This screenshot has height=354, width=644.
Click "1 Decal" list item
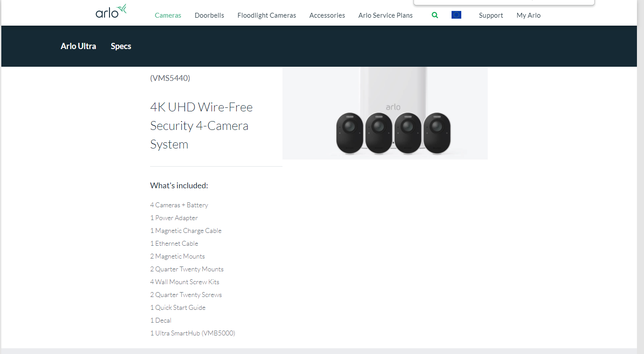(161, 320)
